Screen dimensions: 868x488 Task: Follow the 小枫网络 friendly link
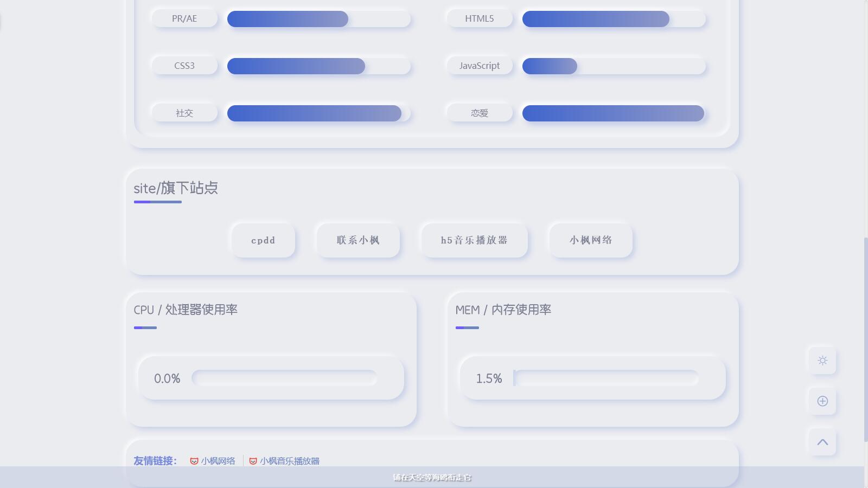click(218, 461)
